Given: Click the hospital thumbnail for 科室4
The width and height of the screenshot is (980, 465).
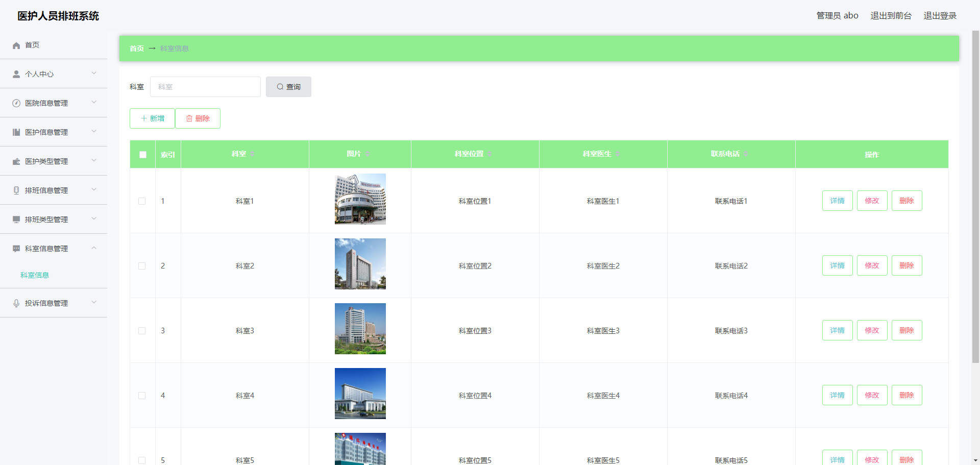Looking at the screenshot, I should tap(360, 394).
